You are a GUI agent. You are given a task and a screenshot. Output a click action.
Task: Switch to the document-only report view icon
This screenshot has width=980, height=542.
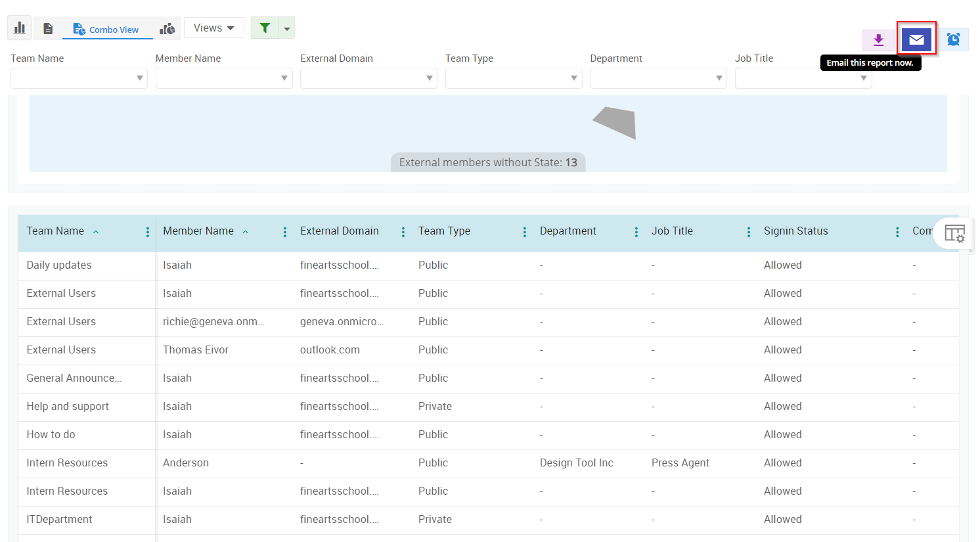(x=48, y=29)
